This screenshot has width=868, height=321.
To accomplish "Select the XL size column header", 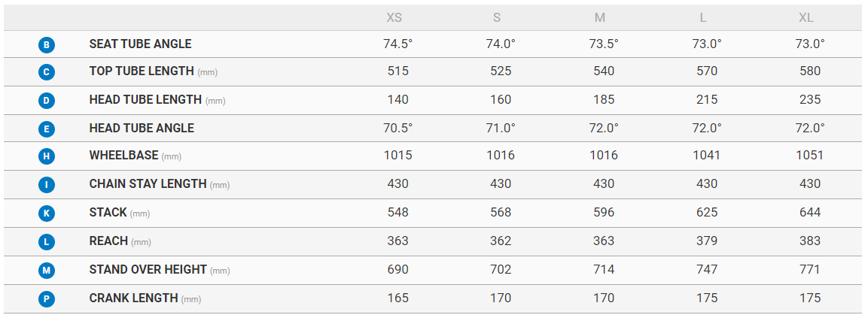I will [806, 18].
